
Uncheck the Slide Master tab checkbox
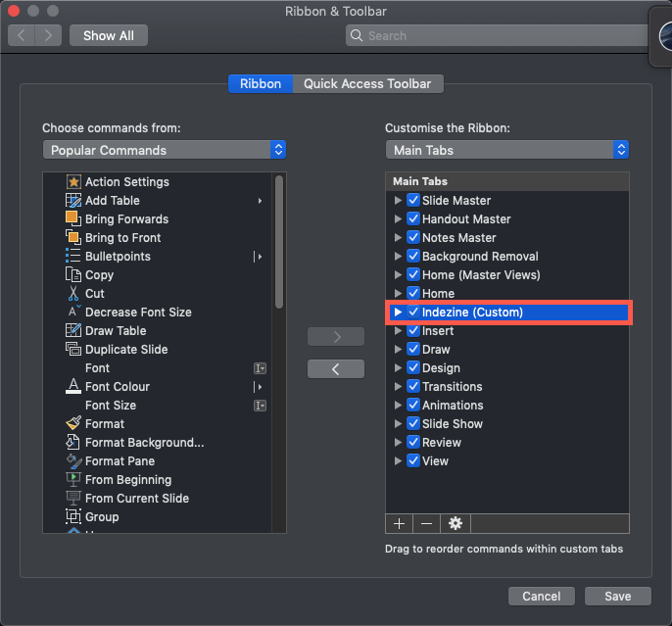click(413, 200)
